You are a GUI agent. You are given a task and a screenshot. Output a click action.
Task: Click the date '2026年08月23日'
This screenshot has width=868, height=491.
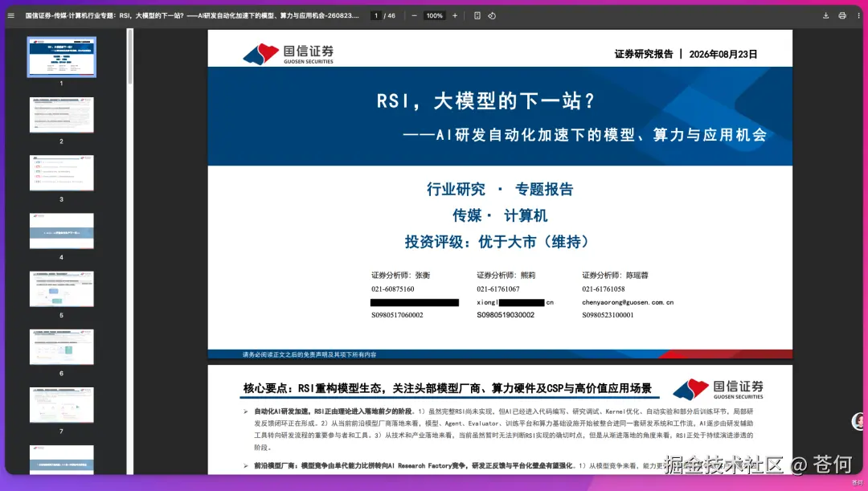click(723, 55)
